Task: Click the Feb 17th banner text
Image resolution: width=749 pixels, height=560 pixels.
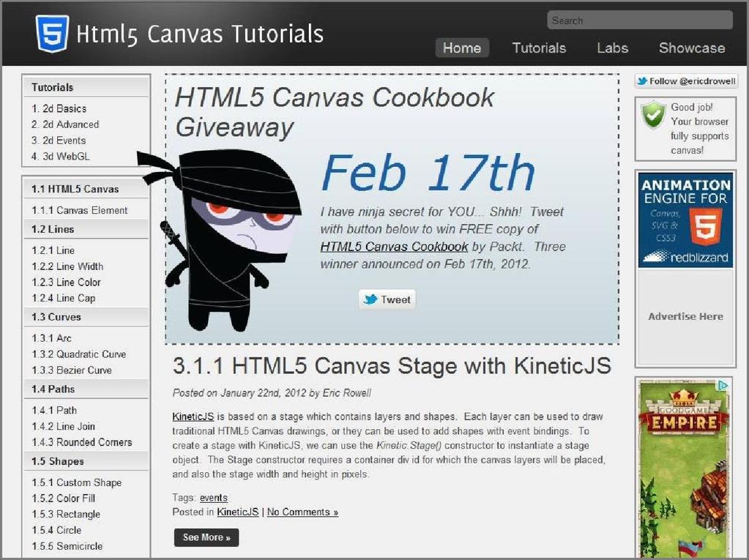Action: click(428, 172)
